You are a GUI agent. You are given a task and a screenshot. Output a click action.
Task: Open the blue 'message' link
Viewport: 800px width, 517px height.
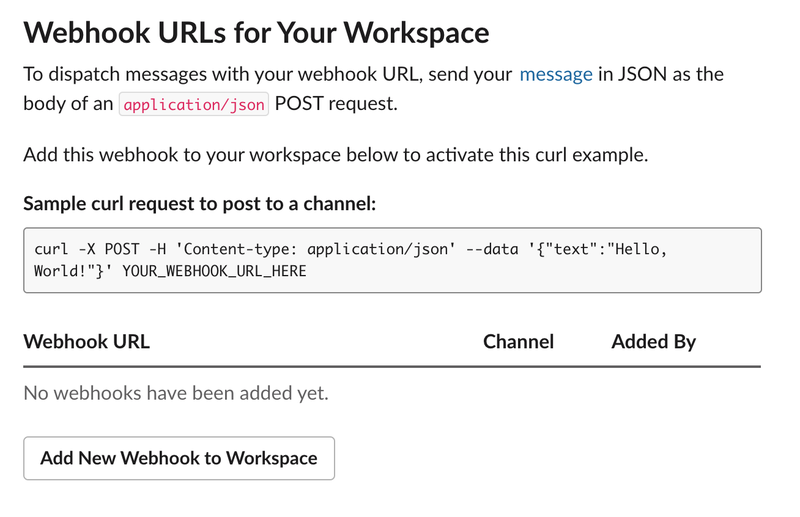(x=556, y=75)
